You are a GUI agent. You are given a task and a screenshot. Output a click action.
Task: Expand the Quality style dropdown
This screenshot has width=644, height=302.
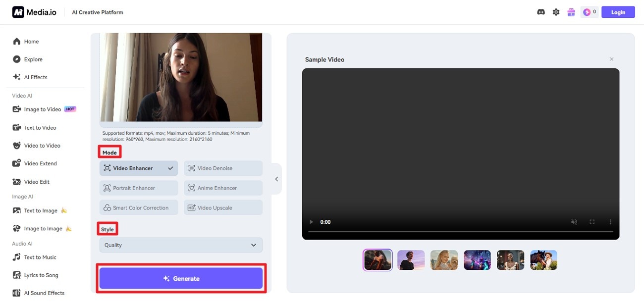181,245
